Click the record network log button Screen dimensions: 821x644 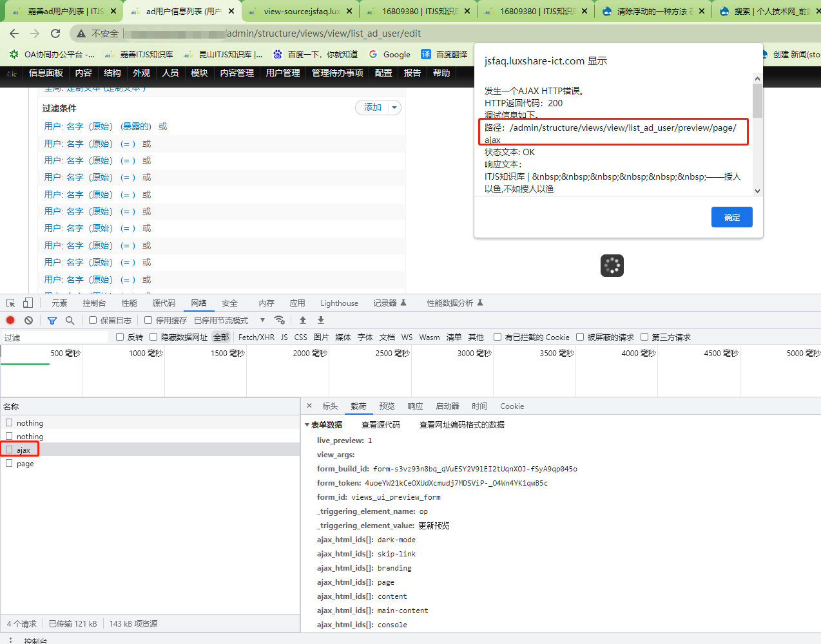pyautogui.click(x=10, y=320)
